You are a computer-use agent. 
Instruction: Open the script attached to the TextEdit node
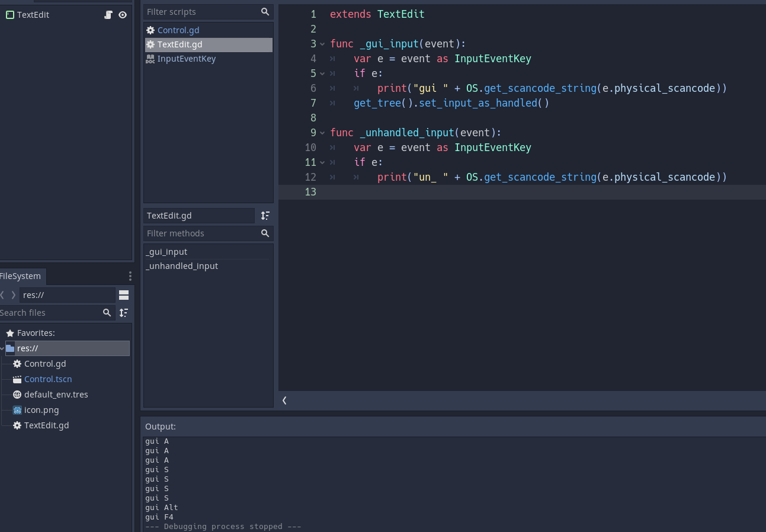point(108,15)
